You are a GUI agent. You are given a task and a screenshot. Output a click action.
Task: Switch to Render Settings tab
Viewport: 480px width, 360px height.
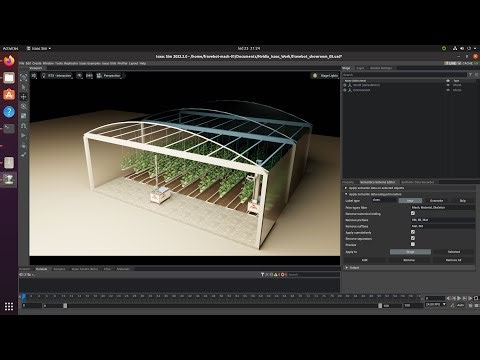tap(381, 68)
